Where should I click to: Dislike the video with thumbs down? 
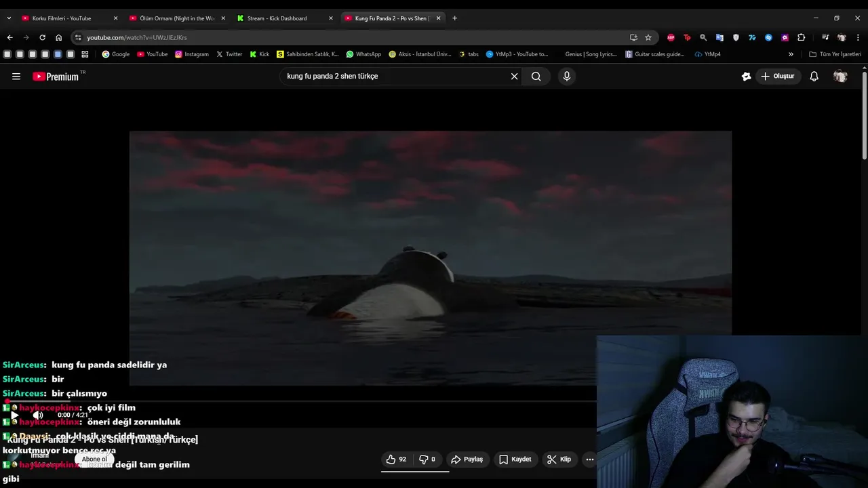click(x=427, y=460)
